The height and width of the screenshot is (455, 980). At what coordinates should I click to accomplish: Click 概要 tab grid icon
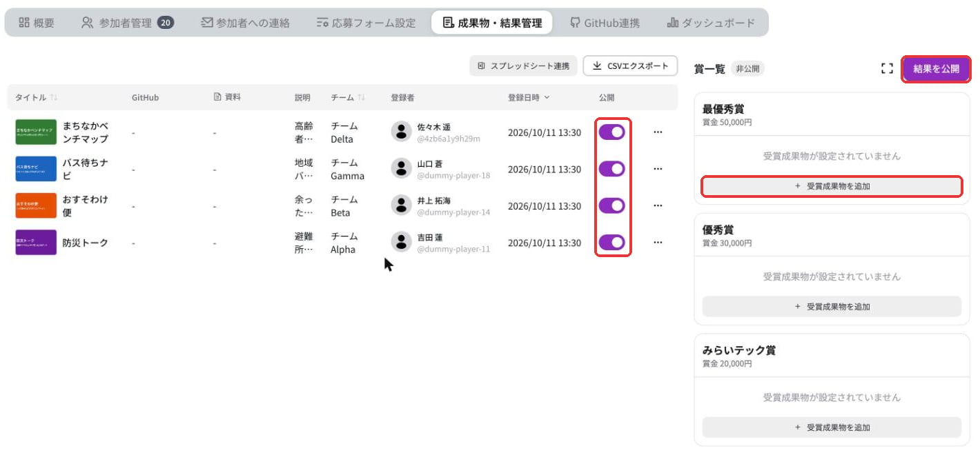pos(24,23)
